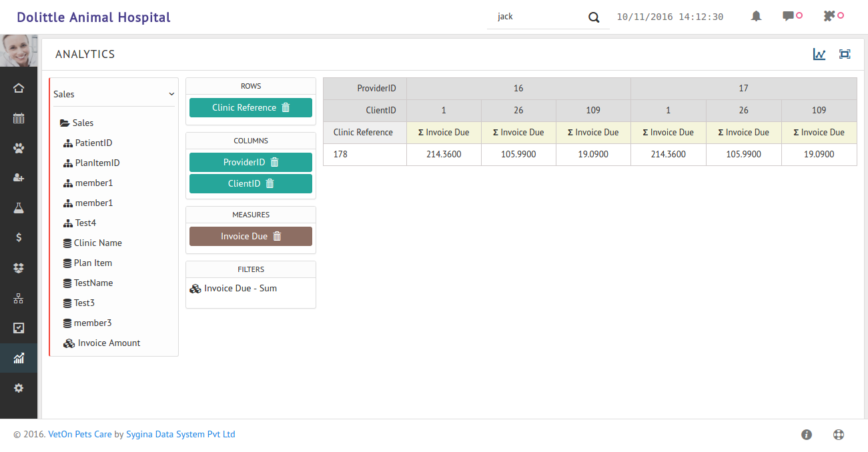Switch to chart view via line-chart icon

(x=819, y=54)
